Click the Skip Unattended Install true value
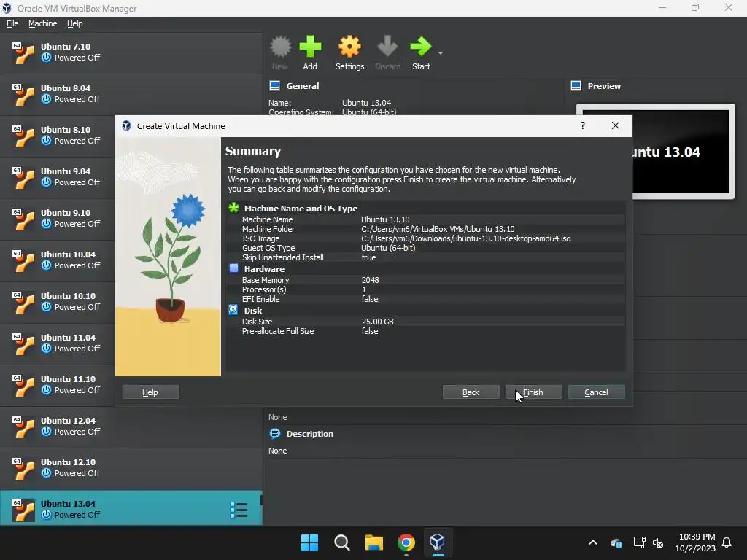This screenshot has height=560, width=747. [x=368, y=257]
